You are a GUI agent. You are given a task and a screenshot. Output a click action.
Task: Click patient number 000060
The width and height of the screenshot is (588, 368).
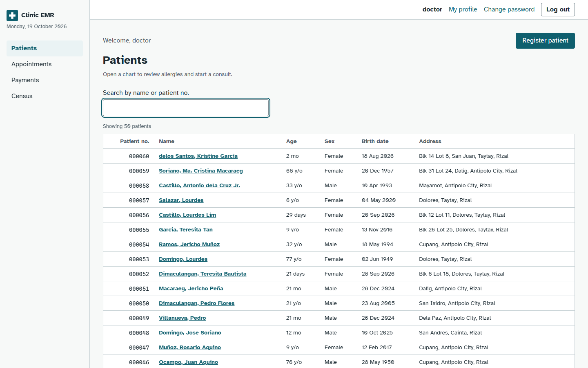tap(139, 156)
